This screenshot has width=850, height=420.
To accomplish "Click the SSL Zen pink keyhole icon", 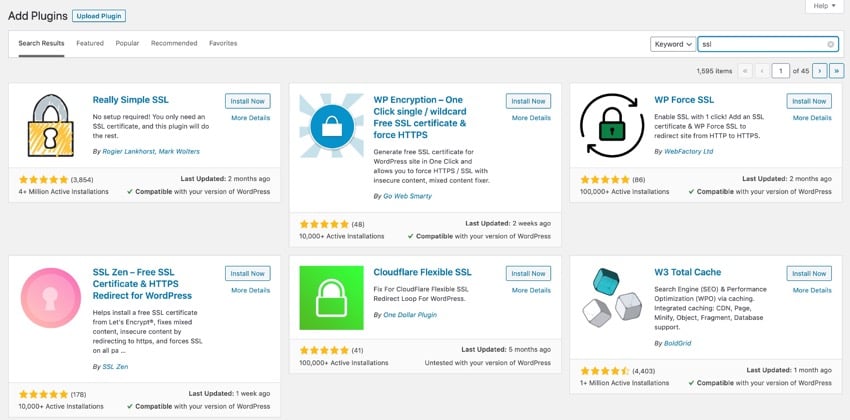I will (x=50, y=298).
